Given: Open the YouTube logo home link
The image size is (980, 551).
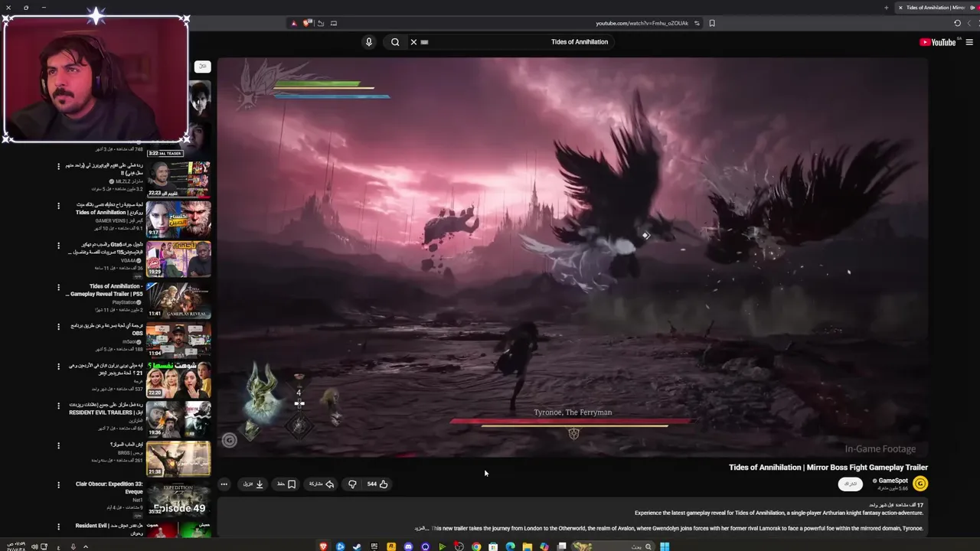Looking at the screenshot, I should click(x=938, y=42).
